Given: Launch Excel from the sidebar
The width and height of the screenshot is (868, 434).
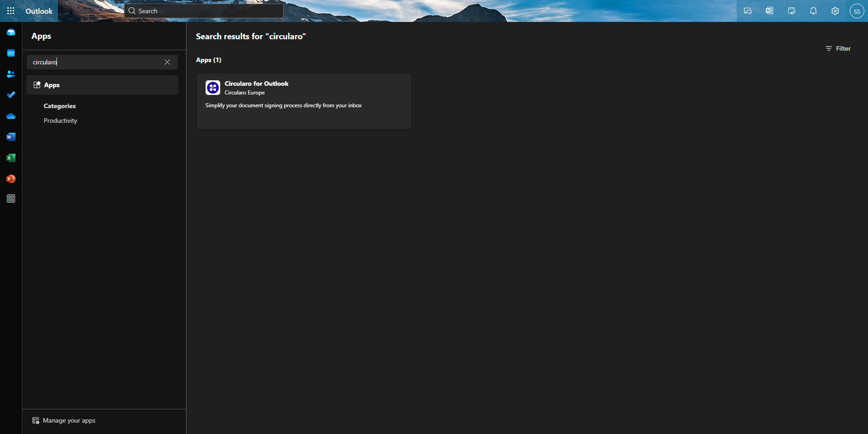Looking at the screenshot, I should [10, 157].
